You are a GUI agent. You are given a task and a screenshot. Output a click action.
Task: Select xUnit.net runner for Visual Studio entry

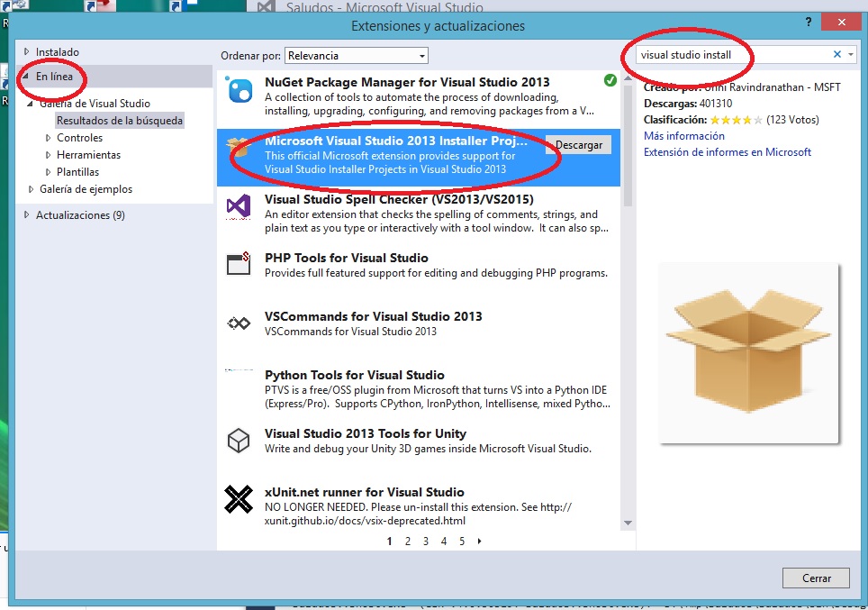[x=419, y=507]
